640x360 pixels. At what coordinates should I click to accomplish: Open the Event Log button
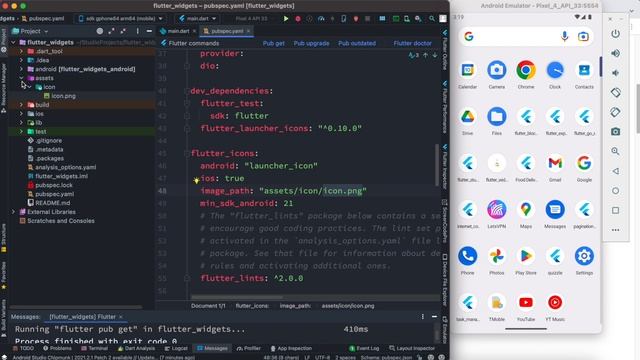coord(364,348)
